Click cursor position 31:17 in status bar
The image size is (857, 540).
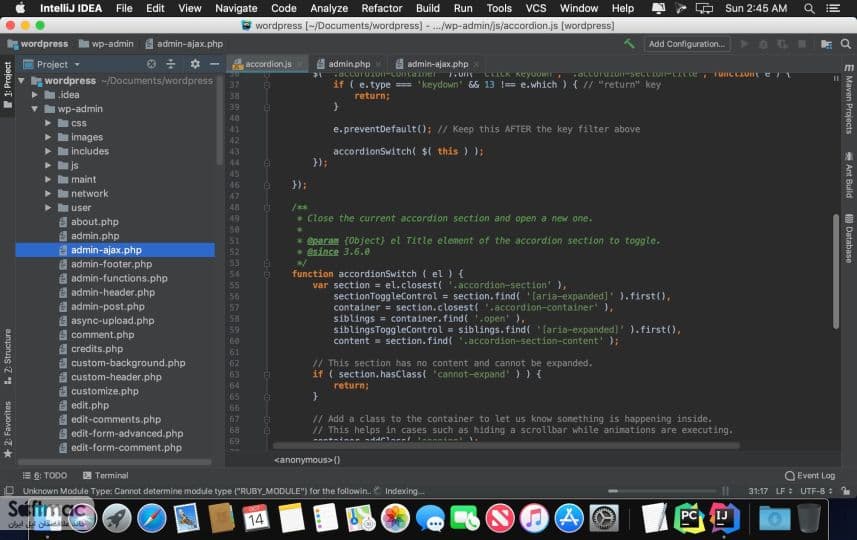pos(758,491)
